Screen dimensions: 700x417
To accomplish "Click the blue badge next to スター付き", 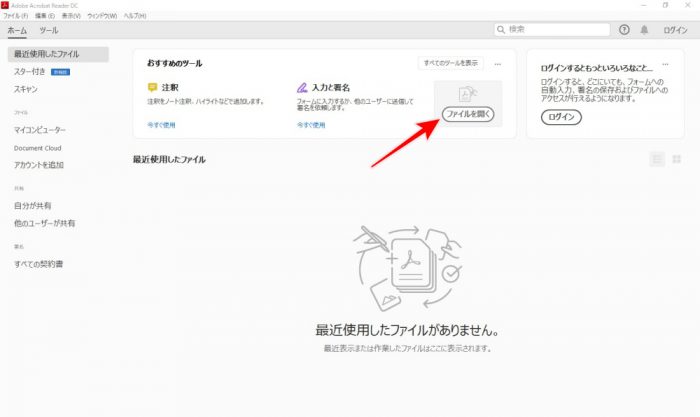I will click(60, 72).
